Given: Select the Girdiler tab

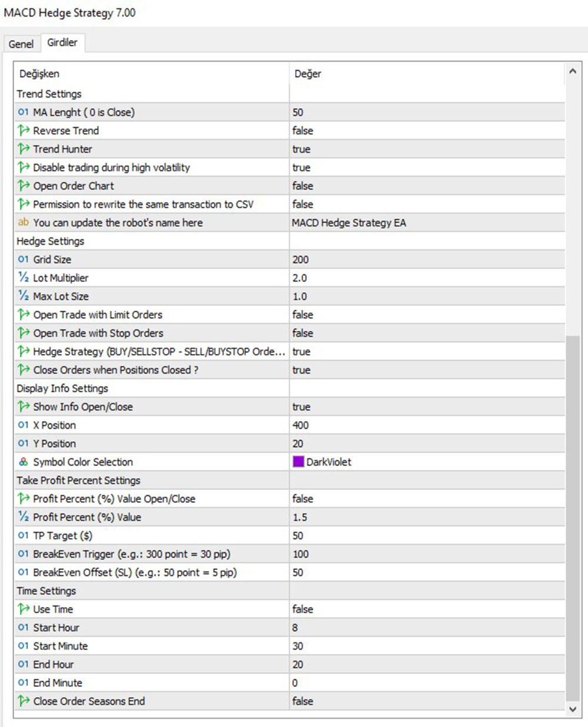Looking at the screenshot, I should [x=62, y=42].
